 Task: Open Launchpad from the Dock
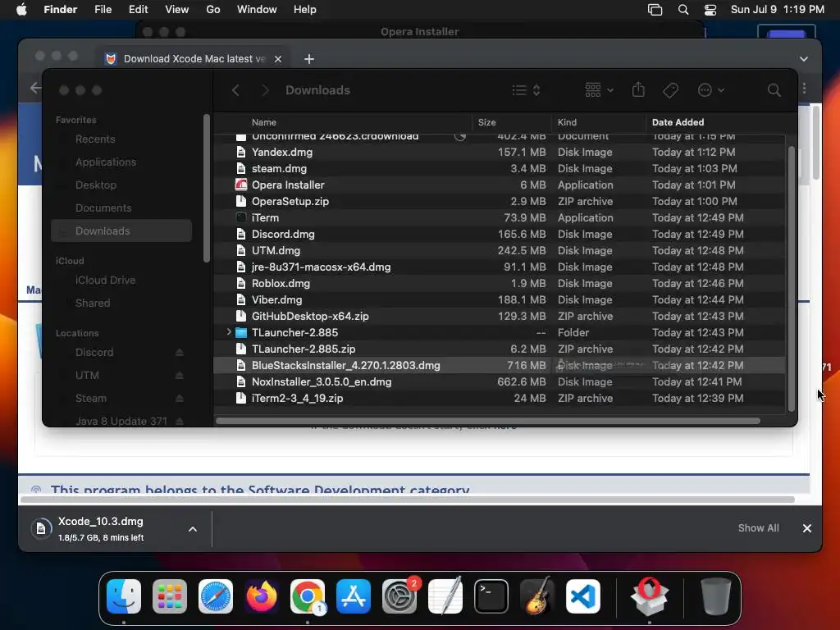(x=170, y=596)
